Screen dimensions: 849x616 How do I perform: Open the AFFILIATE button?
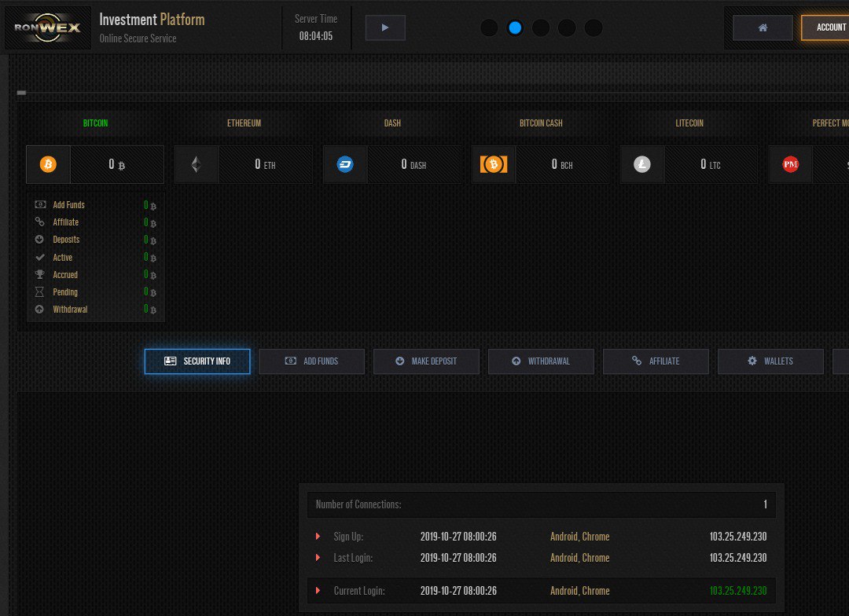(x=656, y=361)
